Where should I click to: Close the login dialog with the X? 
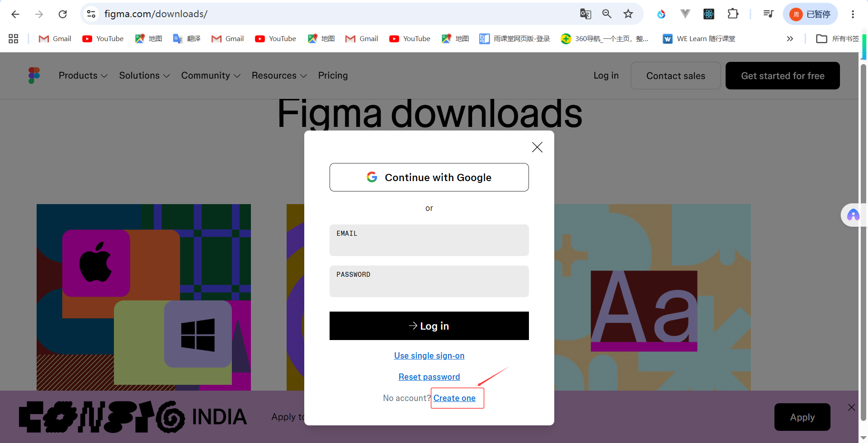[537, 147]
